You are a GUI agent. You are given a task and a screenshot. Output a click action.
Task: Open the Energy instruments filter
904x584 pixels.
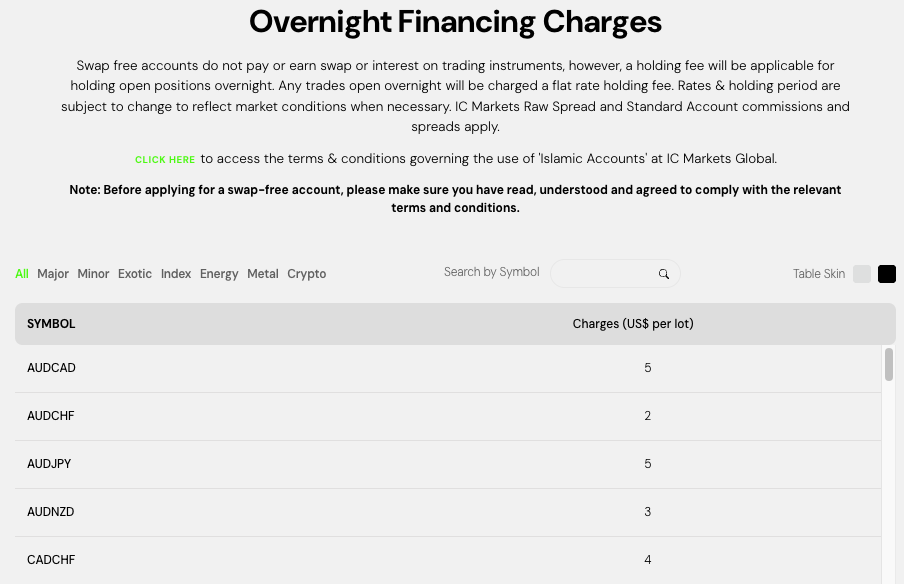219,273
